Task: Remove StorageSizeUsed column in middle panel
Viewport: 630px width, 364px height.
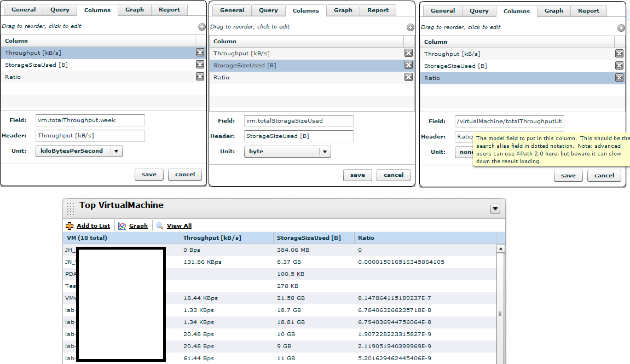Action: [409, 65]
